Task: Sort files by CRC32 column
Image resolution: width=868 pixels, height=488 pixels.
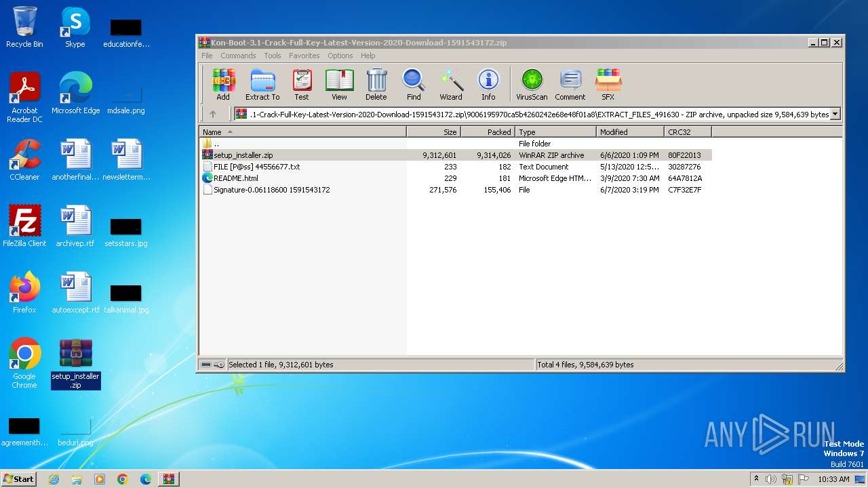Action: click(x=688, y=132)
